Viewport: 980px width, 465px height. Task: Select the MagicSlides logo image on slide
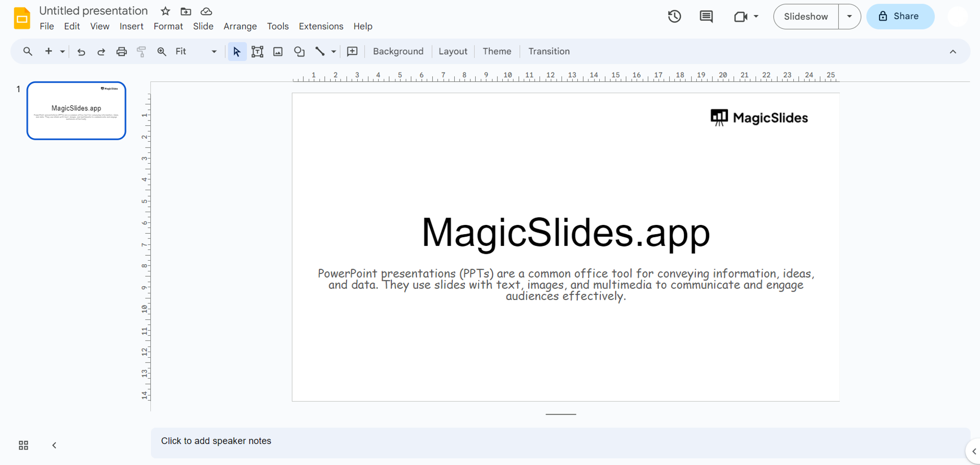(759, 118)
